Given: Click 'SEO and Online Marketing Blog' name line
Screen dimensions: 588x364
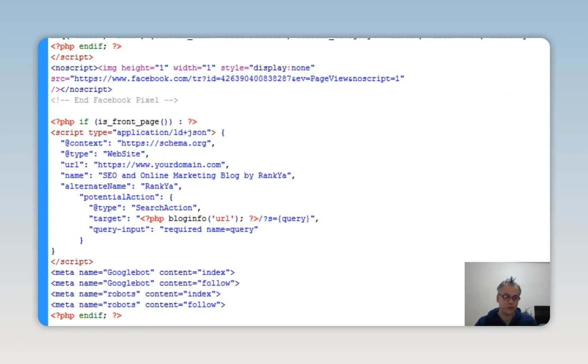Looking at the screenshot, I should (178, 176).
